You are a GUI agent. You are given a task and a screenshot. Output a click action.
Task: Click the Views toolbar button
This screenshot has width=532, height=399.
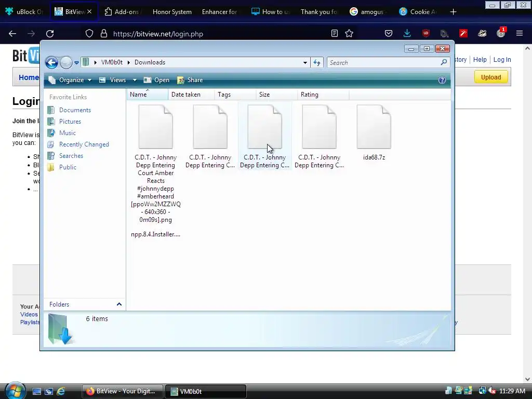pos(113,80)
